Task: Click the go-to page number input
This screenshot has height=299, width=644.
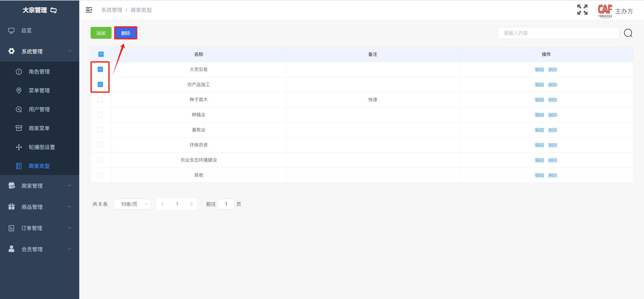Action: point(226,204)
